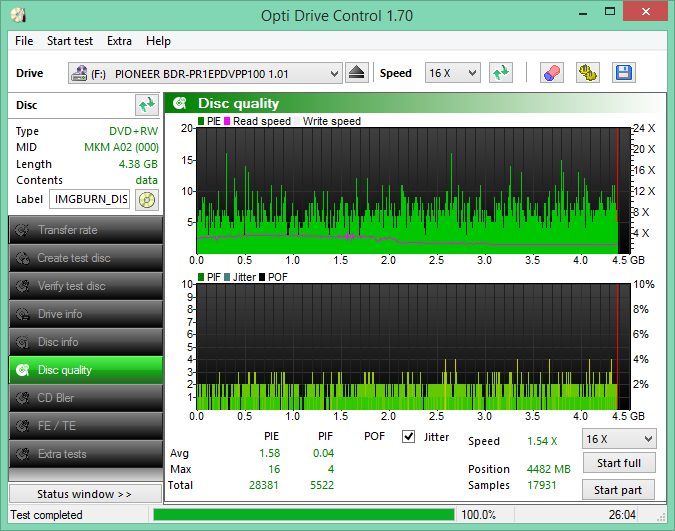Eject the disc with the eject icon
Screen dimensions: 675x531
356,73
